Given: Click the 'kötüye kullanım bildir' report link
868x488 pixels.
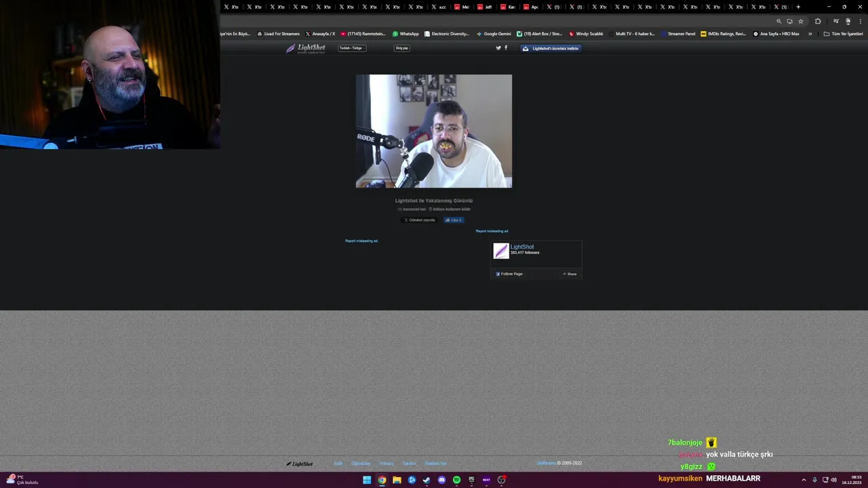Looking at the screenshot, I should 450,209.
